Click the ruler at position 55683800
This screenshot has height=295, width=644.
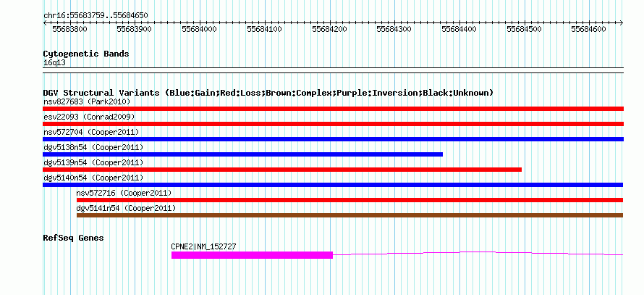(69, 29)
